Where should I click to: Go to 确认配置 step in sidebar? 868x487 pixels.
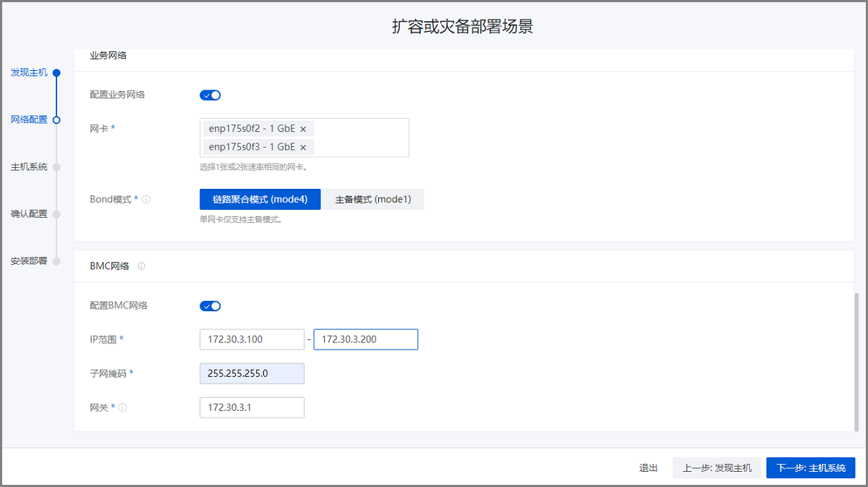click(x=29, y=214)
